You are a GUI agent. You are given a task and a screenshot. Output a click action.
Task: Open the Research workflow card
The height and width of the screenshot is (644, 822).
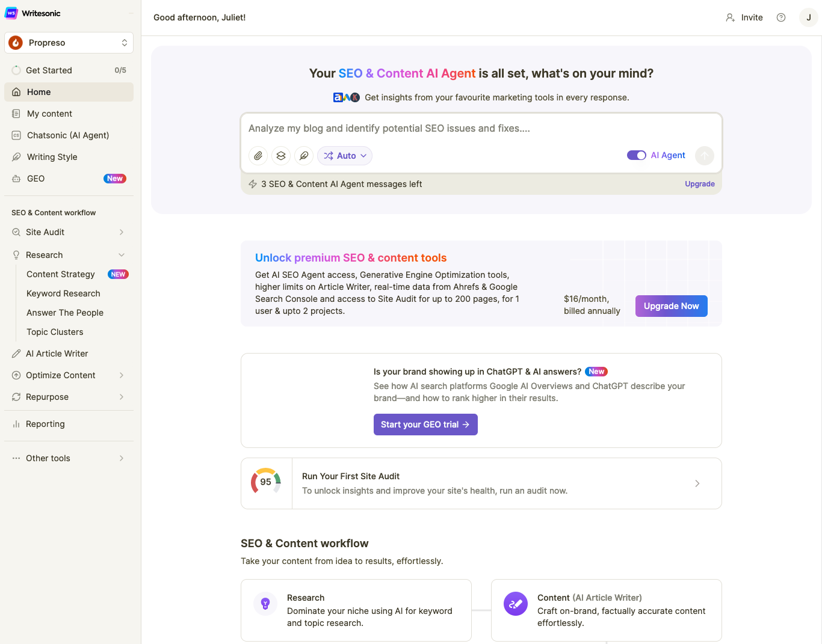pyautogui.click(x=356, y=610)
